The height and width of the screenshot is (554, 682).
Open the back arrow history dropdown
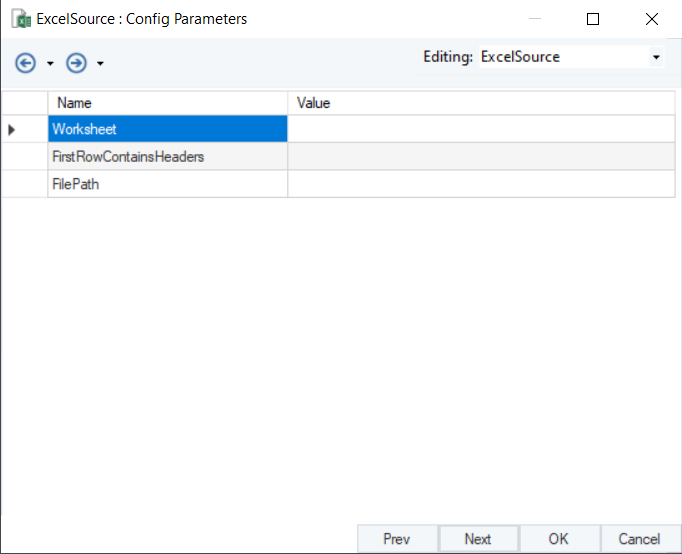click(x=50, y=64)
